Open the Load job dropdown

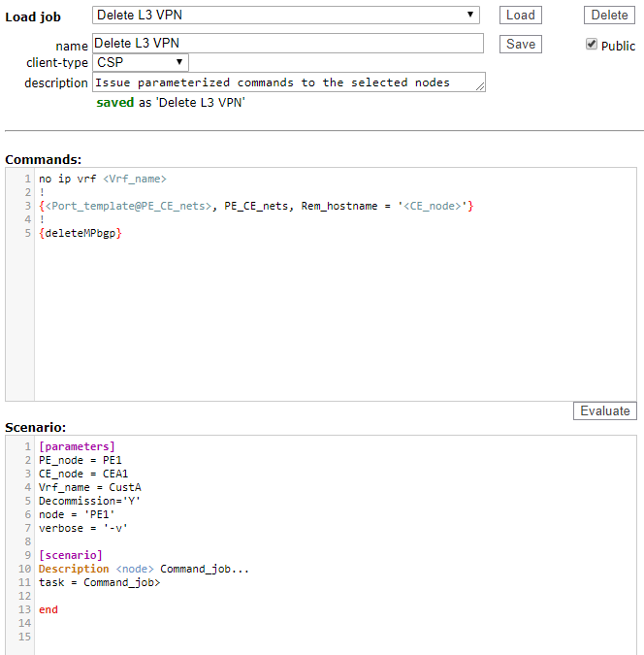(x=286, y=15)
